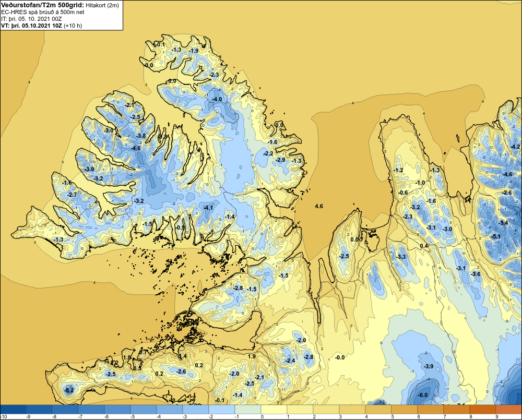Click the -1.2 temperature value on map
This screenshot has height=420, width=522.
[x=398, y=170]
